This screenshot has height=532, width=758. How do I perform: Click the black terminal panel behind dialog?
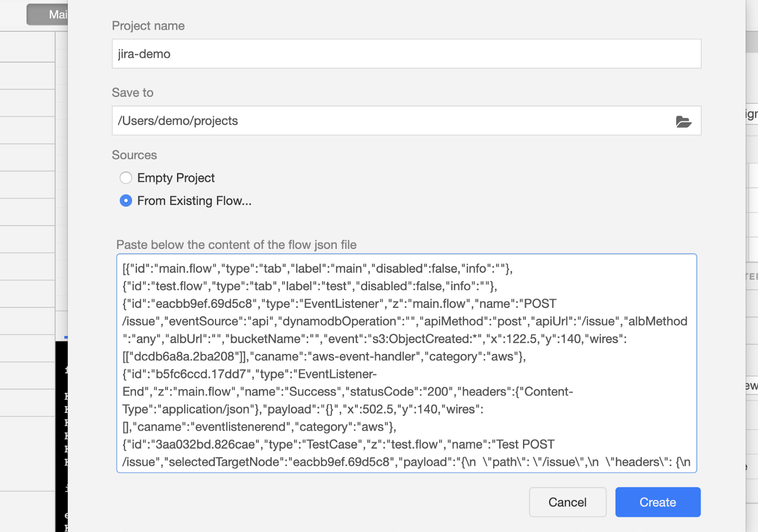(61, 433)
